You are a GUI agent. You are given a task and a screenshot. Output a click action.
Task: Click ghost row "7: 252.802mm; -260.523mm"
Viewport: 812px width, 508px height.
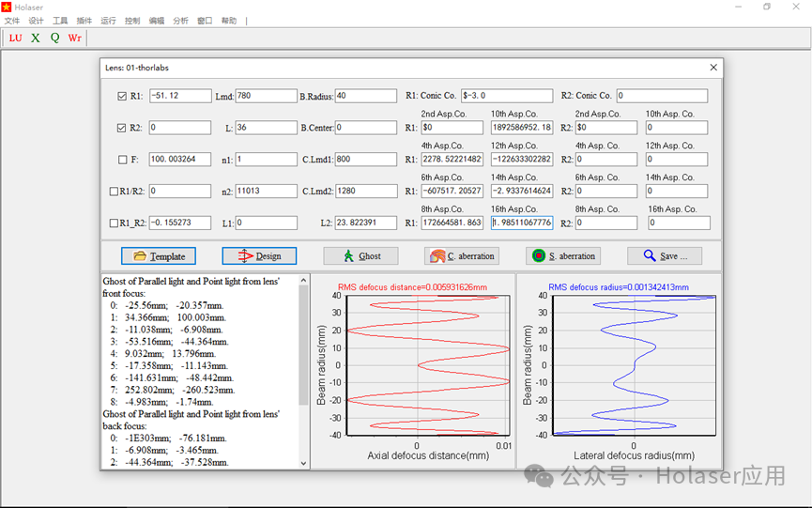[x=173, y=390]
